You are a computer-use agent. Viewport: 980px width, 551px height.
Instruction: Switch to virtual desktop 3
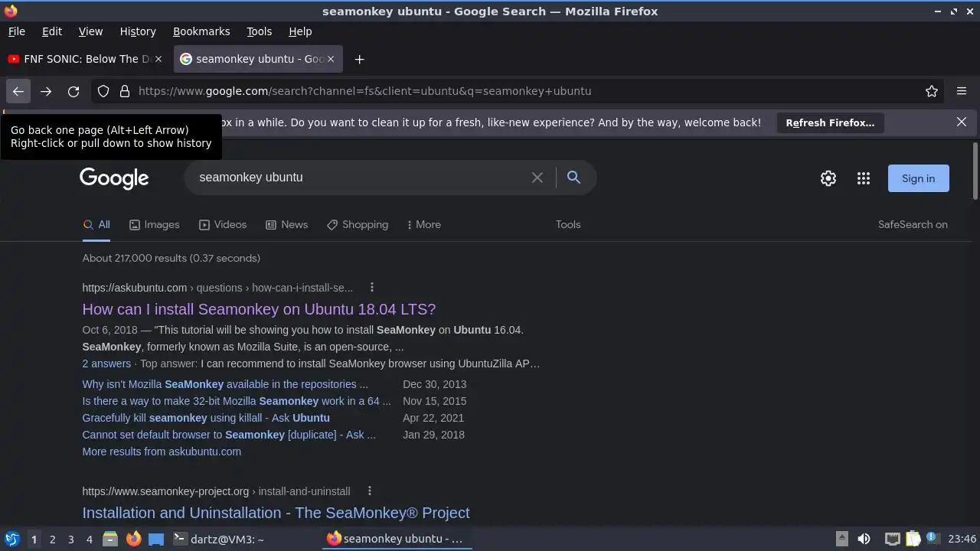(70, 540)
